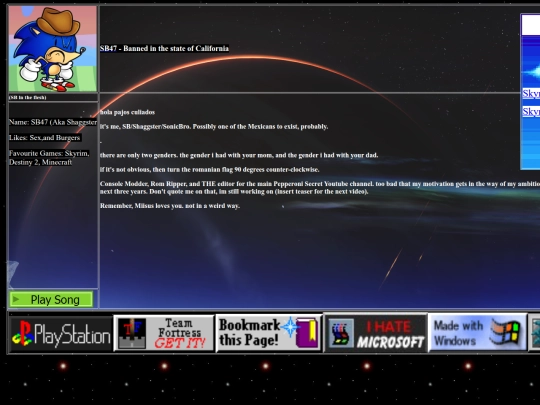Open the second Sky link in the right panel
Viewport: 540px width, 405px height.
point(531,111)
